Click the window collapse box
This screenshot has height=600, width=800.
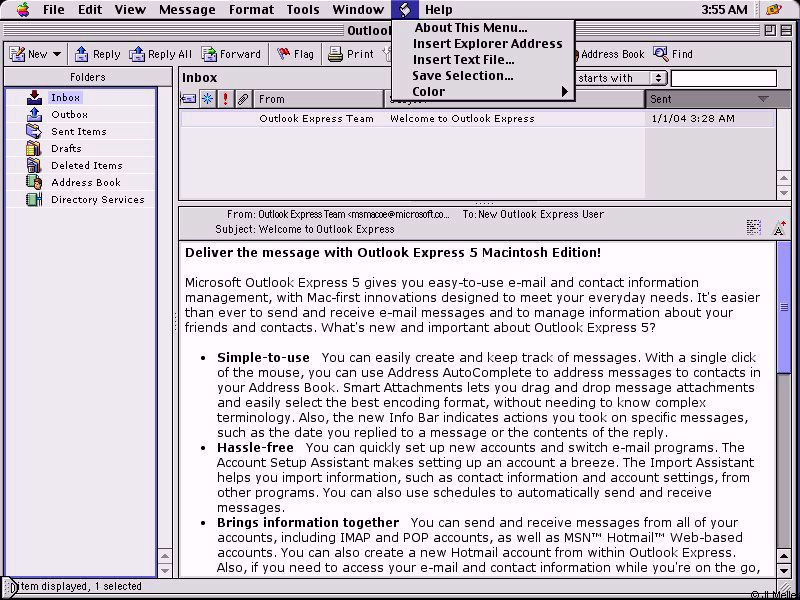tap(787, 31)
